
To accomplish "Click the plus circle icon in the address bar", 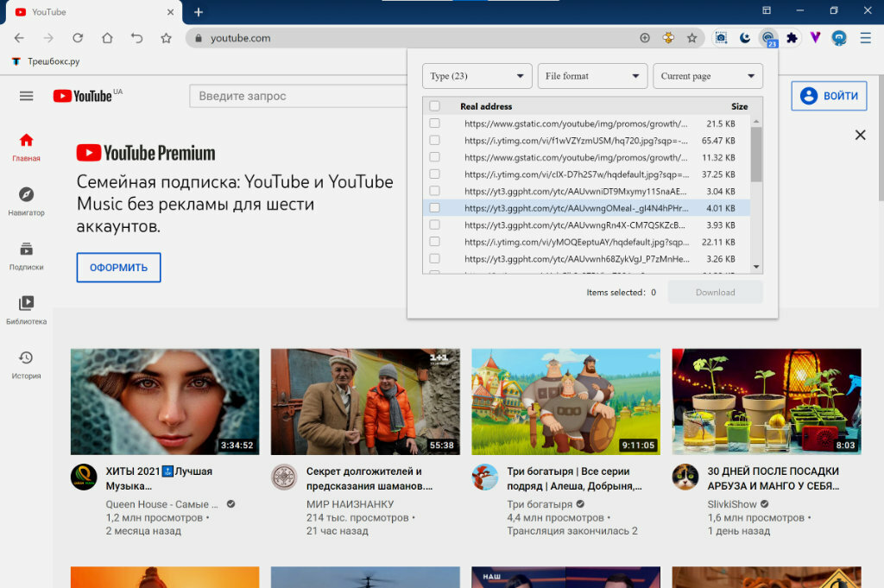I will pos(645,38).
